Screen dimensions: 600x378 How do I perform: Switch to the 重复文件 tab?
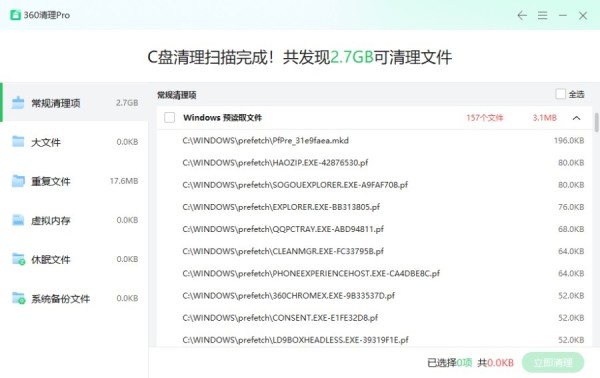click(74, 181)
